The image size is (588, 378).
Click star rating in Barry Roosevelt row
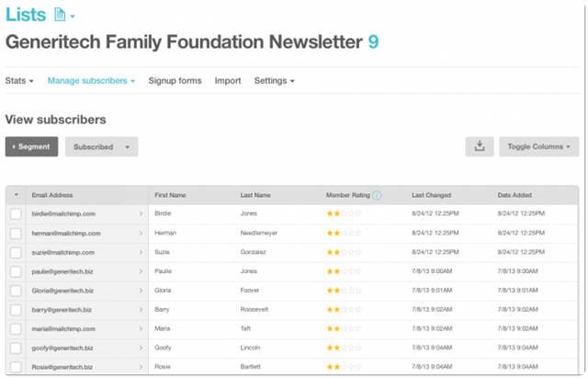click(x=344, y=310)
